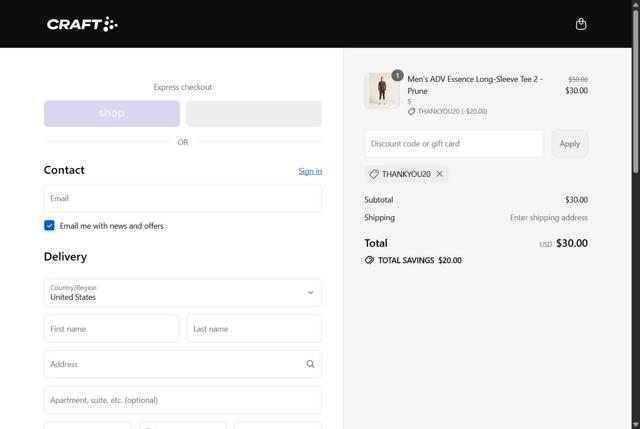Focus the Apartment, suite field
The image size is (640, 429).
182,400
